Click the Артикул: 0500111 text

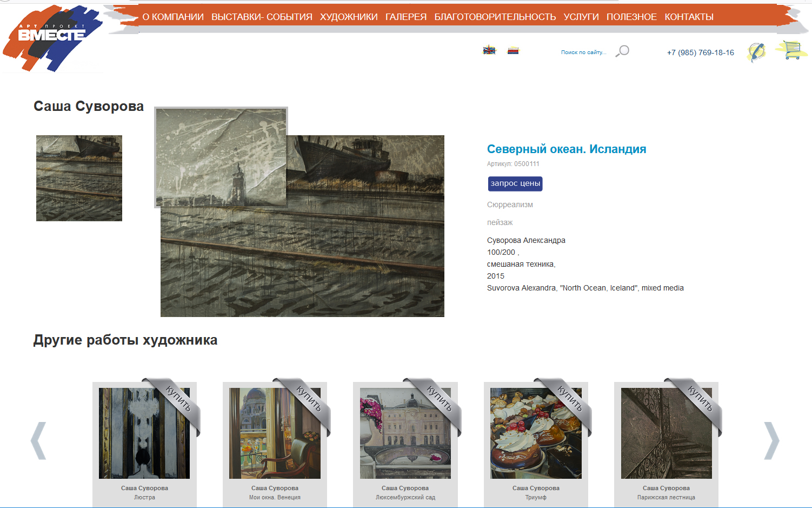pos(513,164)
